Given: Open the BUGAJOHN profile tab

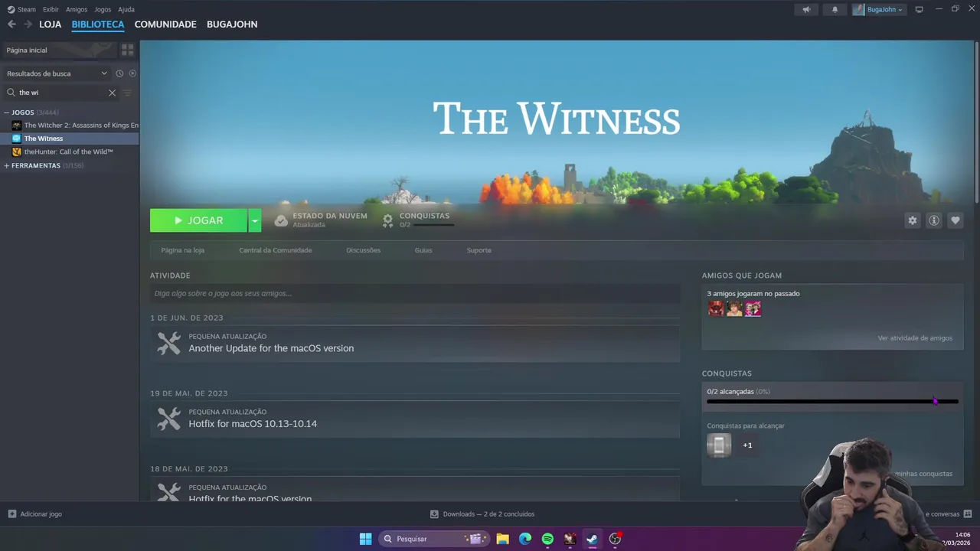Looking at the screenshot, I should tap(232, 24).
